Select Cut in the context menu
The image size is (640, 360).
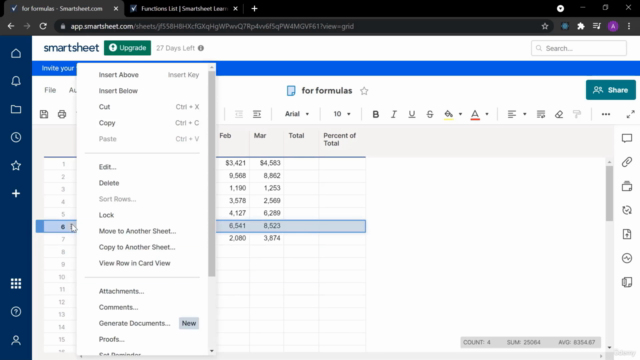[104, 107]
